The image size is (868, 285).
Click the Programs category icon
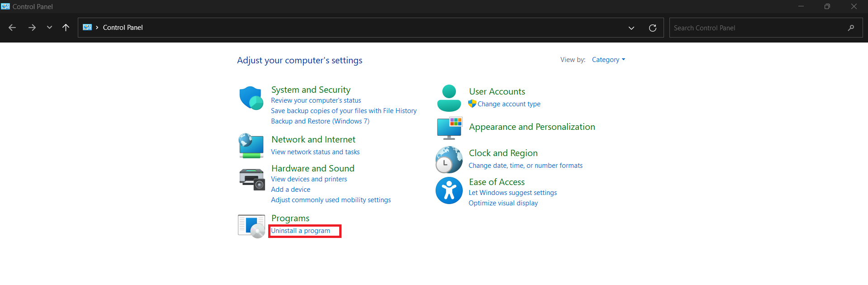click(251, 226)
